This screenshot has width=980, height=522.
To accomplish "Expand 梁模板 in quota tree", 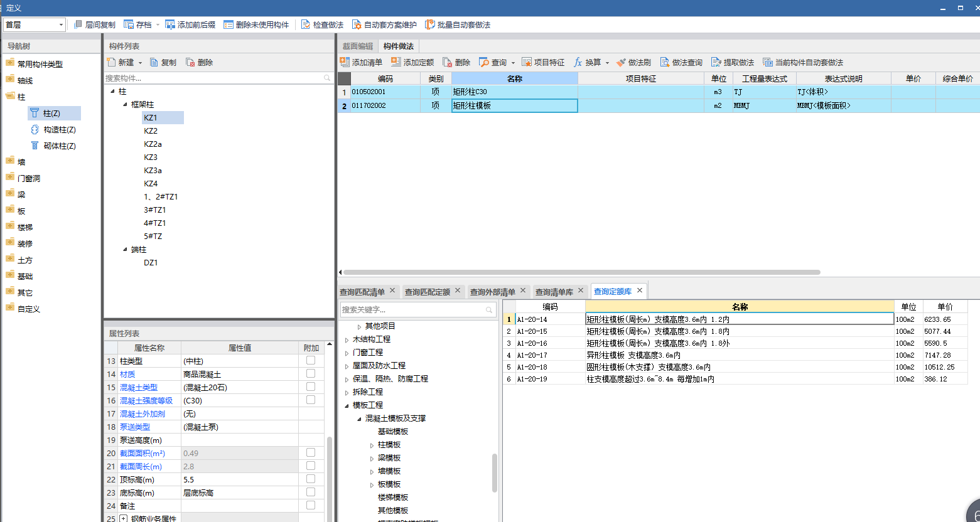I will pyautogui.click(x=372, y=458).
